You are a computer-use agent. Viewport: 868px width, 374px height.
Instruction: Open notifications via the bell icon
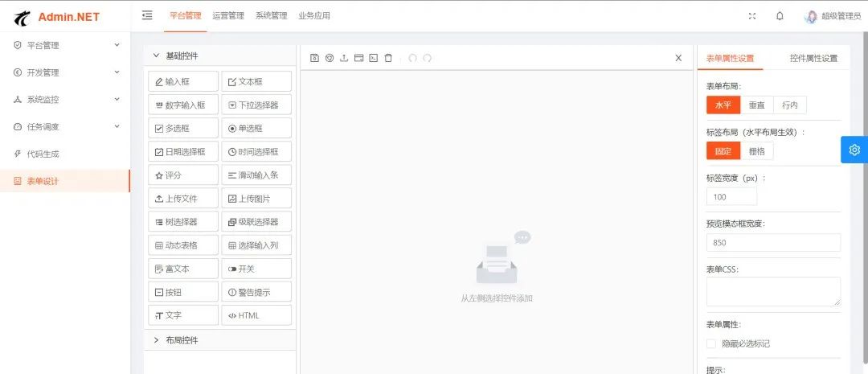tap(780, 16)
